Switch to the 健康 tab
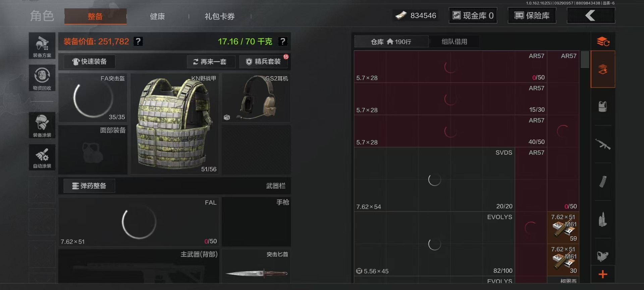644x290 pixels. click(157, 16)
